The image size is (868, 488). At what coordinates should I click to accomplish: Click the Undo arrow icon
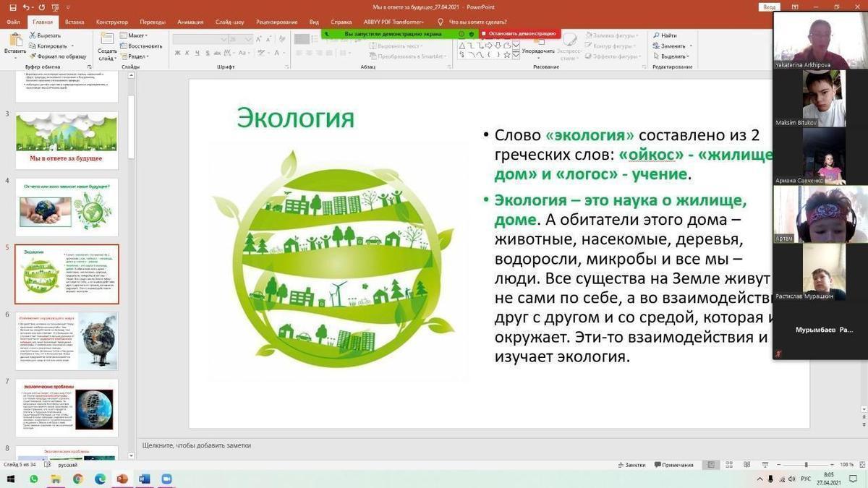point(25,7)
